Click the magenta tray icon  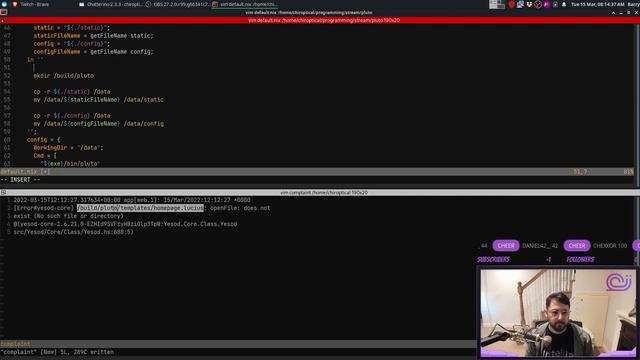[547, 4]
